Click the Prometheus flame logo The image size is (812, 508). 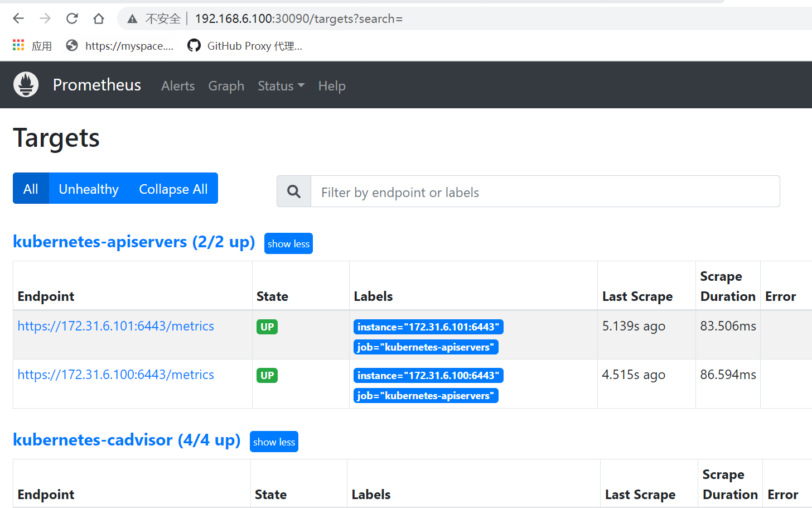click(26, 85)
